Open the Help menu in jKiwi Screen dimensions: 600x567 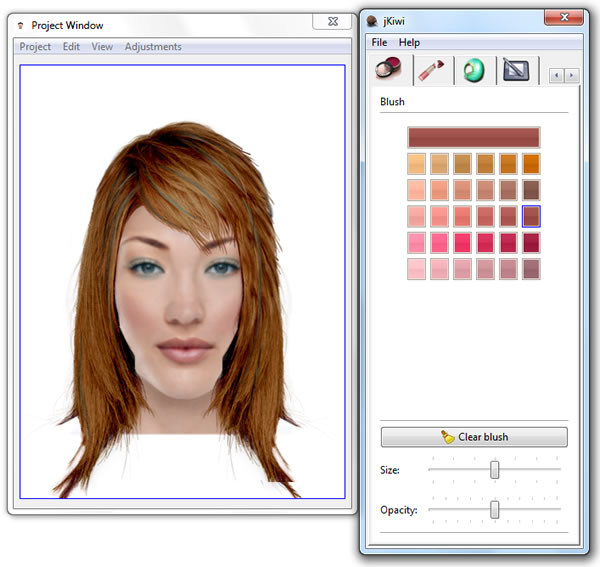[409, 42]
